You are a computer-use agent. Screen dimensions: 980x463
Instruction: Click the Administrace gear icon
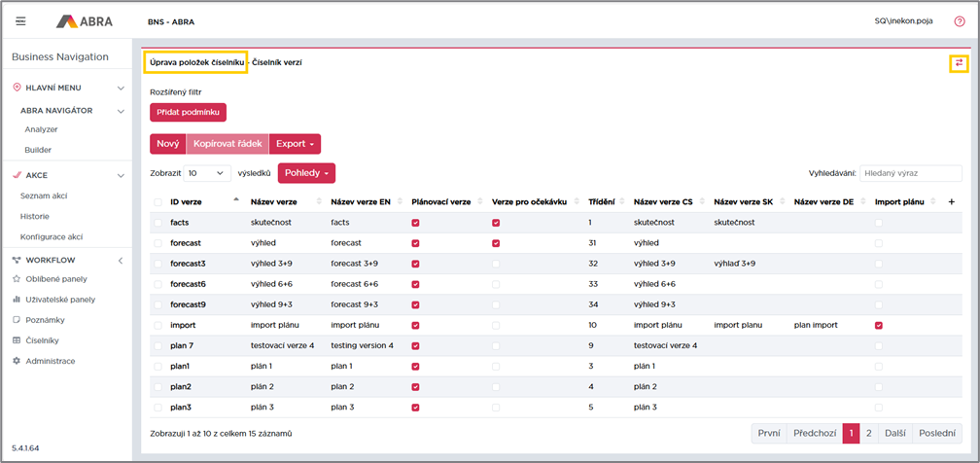coord(17,361)
